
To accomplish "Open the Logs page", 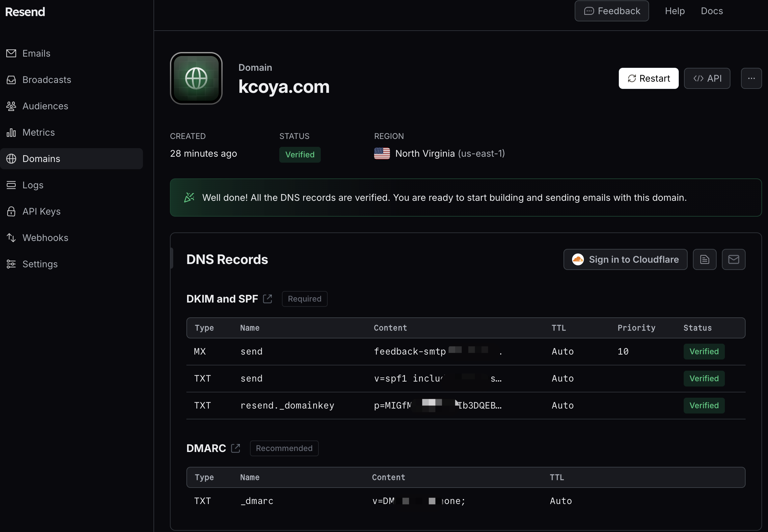I will click(x=33, y=185).
